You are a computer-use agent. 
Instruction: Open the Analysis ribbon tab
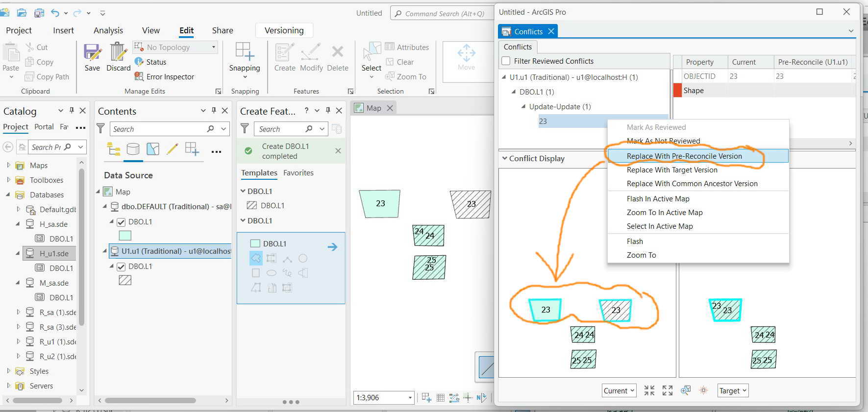[x=108, y=30]
